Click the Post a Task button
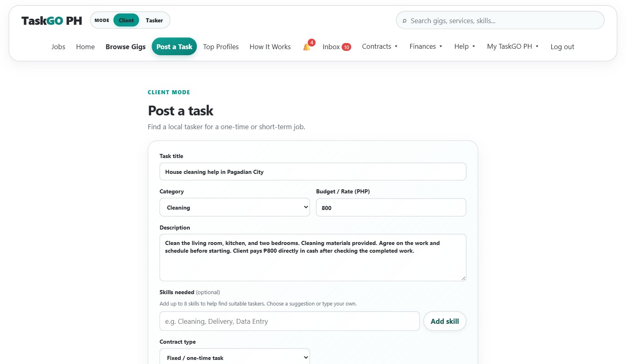 point(174,47)
